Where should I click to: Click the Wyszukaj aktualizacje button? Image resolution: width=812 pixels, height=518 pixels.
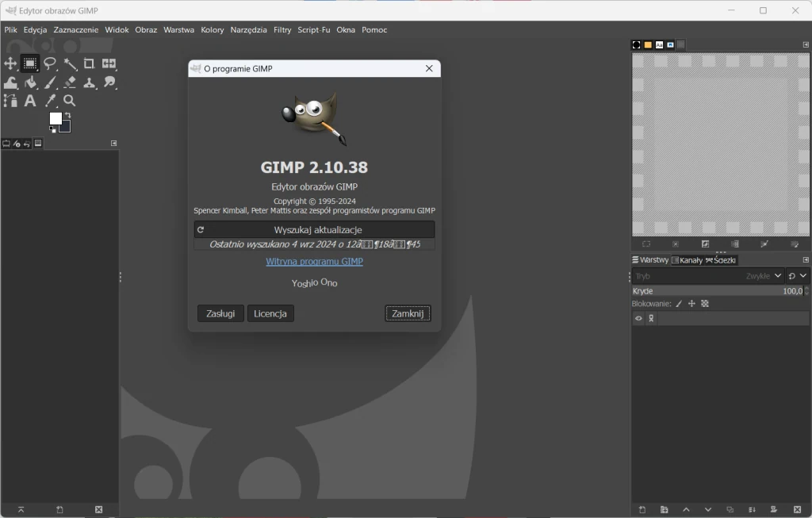314,229
